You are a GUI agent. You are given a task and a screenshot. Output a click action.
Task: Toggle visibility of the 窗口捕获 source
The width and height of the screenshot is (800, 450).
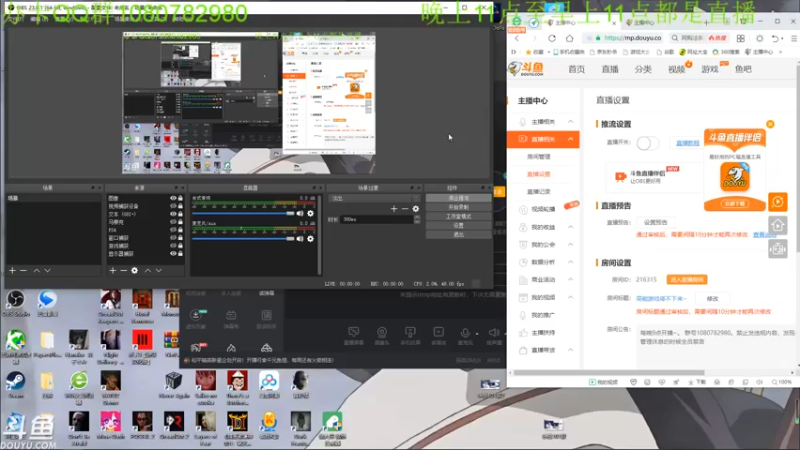[173, 238]
